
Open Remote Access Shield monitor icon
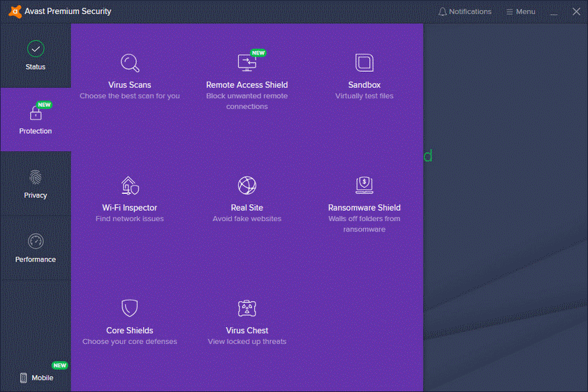[x=247, y=63]
